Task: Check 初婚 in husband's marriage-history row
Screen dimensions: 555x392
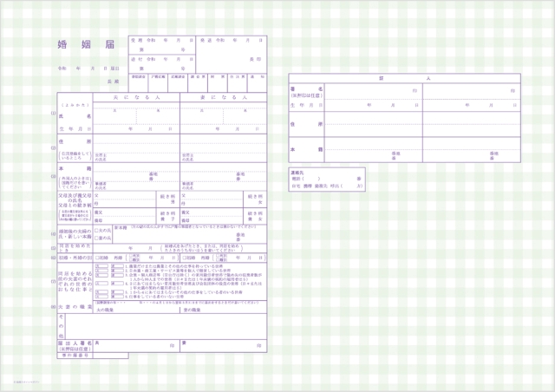Action: coord(97,258)
